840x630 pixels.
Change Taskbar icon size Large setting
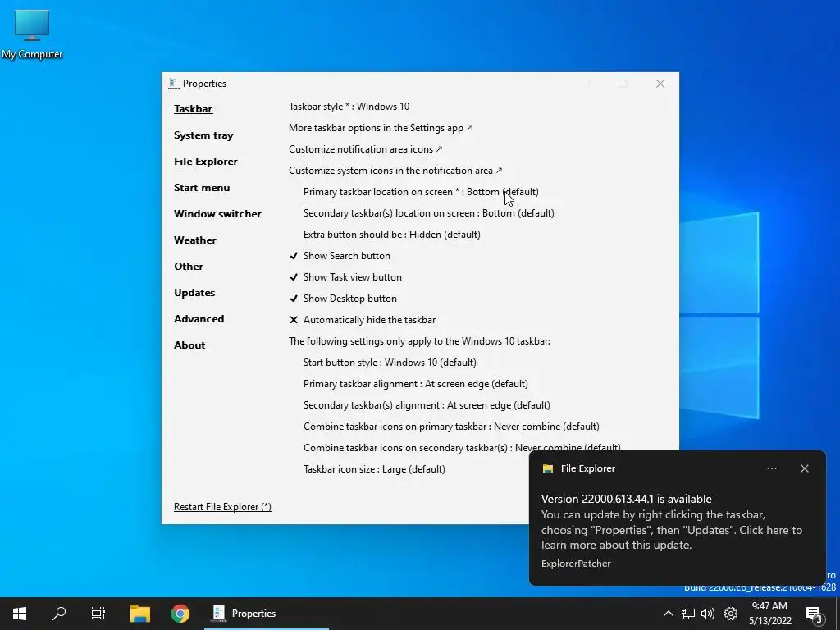pyautogui.click(x=374, y=469)
